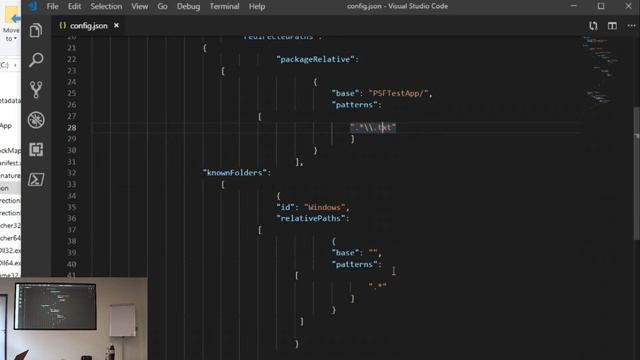This screenshot has height=360, width=640.
Task: Open the PowerShell panel icon
Action: coord(36,179)
